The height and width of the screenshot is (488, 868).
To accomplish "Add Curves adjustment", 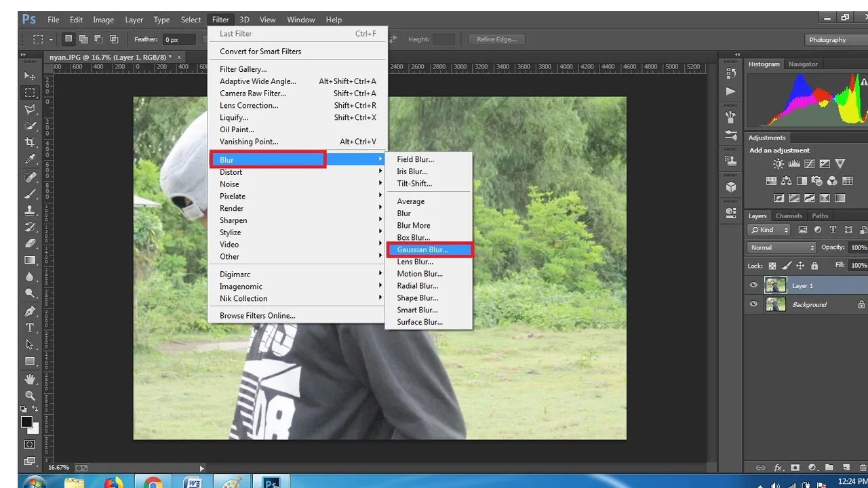I will click(810, 163).
